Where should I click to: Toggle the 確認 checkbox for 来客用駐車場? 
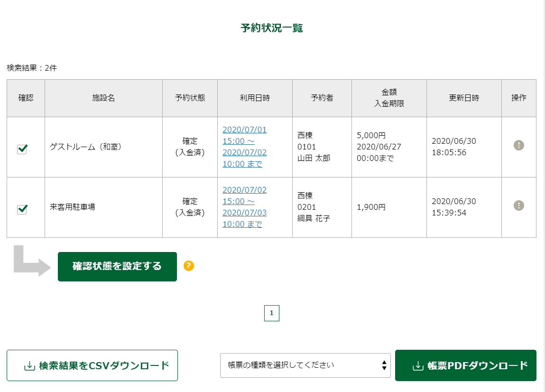[22, 209]
